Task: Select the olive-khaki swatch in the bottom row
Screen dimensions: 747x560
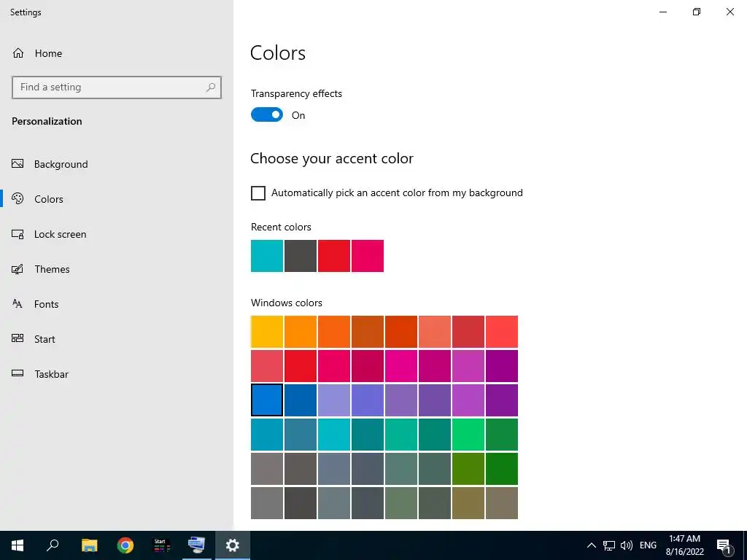Action: pos(468,503)
